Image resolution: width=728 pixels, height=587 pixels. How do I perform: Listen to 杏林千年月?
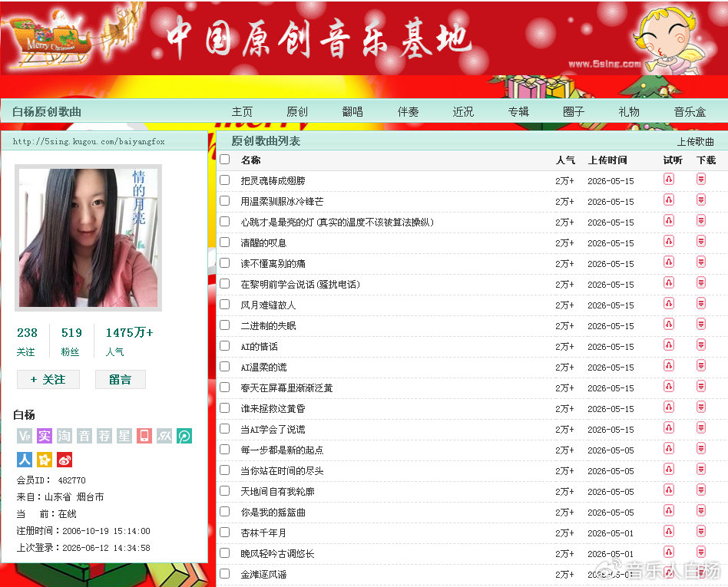click(669, 531)
